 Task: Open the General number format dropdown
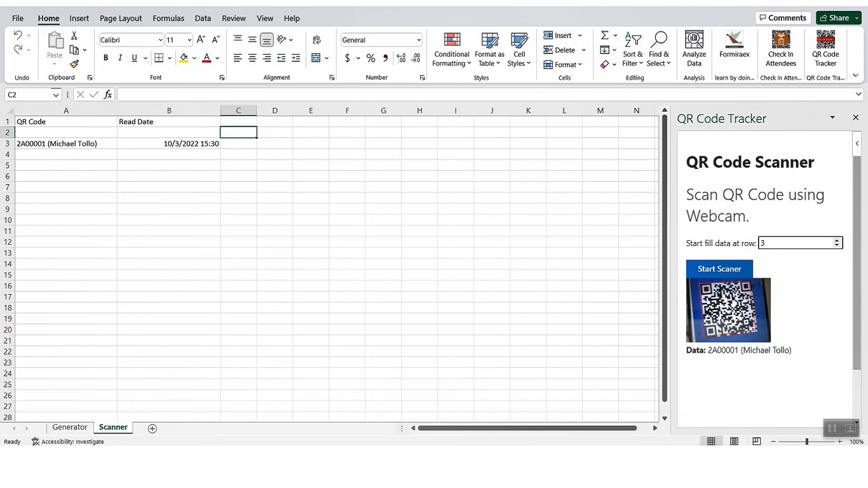[419, 40]
